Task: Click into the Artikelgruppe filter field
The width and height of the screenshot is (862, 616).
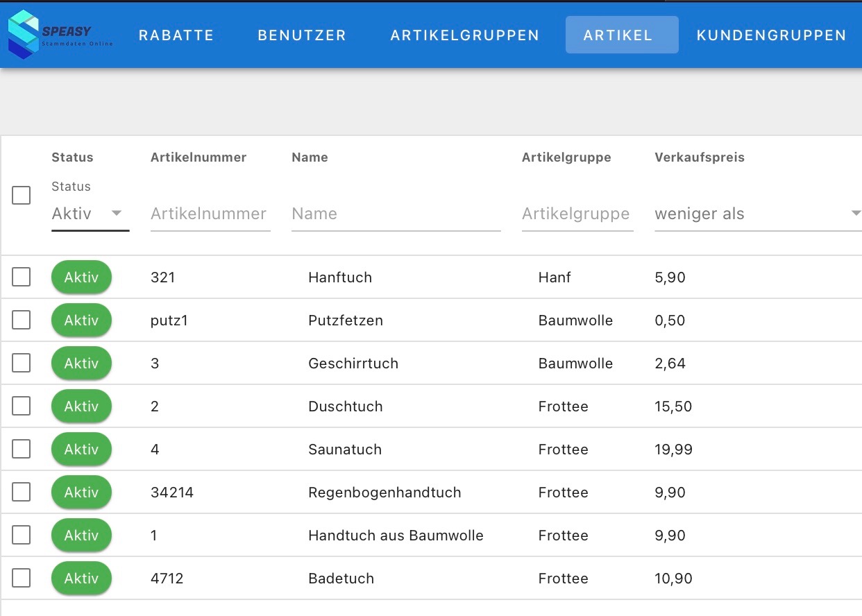Action: [577, 214]
